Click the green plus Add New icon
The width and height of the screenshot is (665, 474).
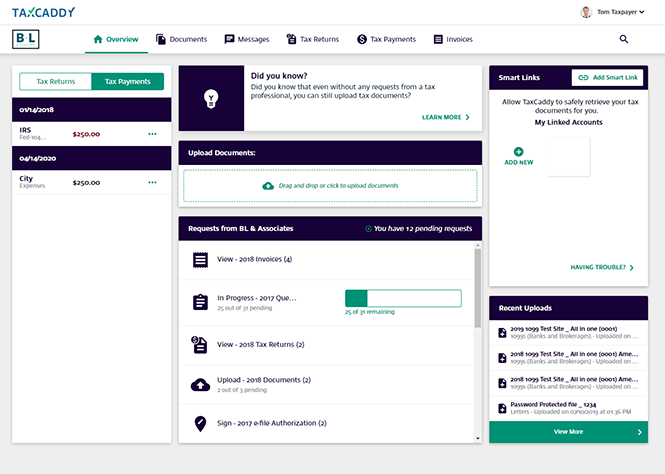pos(518,151)
